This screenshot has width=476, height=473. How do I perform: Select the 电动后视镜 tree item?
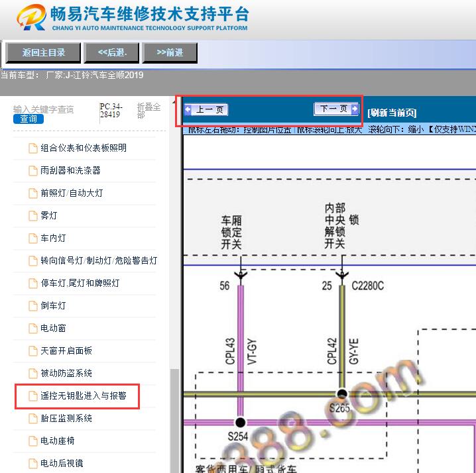click(x=62, y=463)
